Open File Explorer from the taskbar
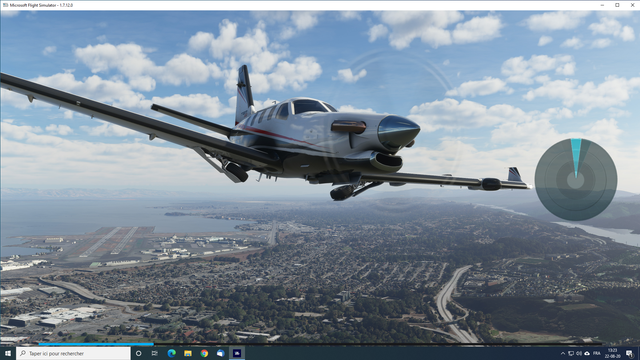 coord(188,353)
